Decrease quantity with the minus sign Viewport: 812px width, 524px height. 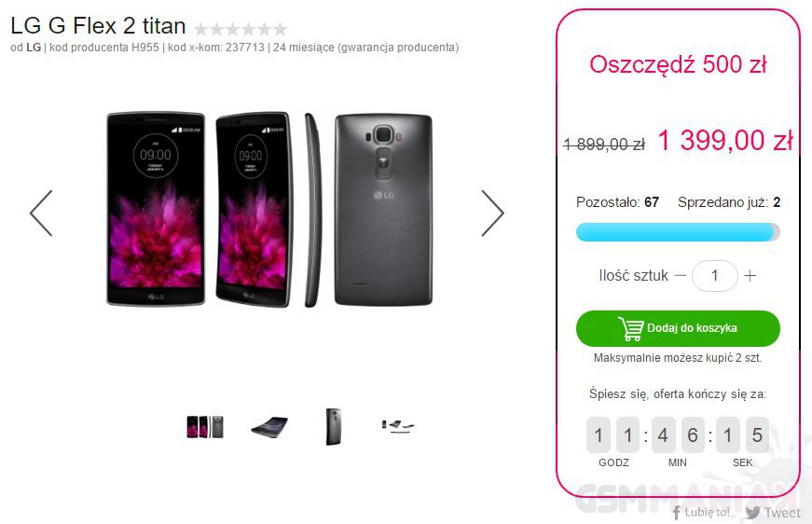[681, 276]
